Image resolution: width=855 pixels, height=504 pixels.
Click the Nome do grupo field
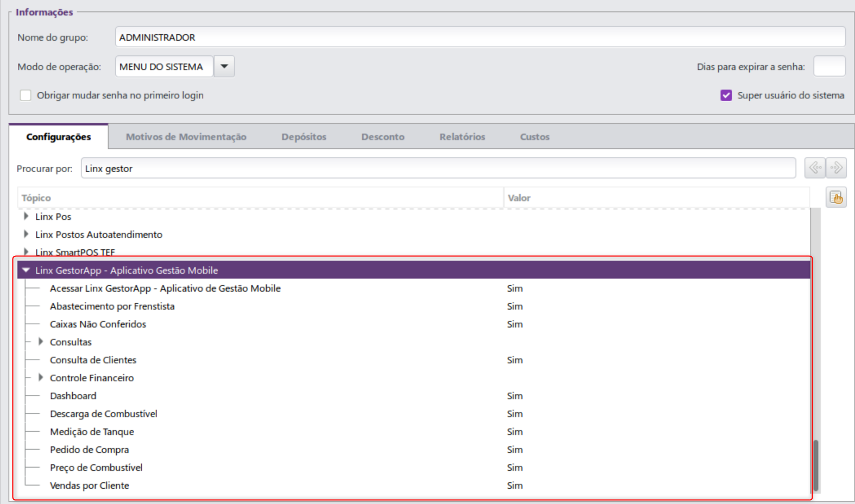(x=480, y=37)
